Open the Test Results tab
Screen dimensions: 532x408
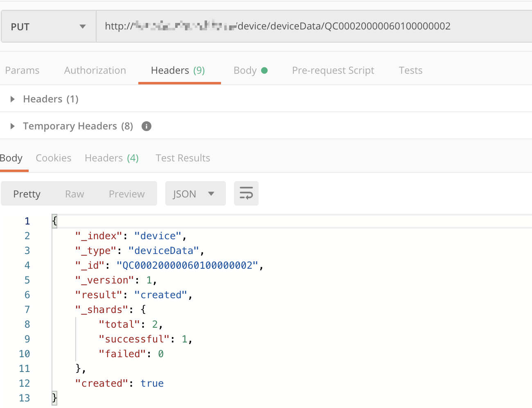(x=183, y=158)
